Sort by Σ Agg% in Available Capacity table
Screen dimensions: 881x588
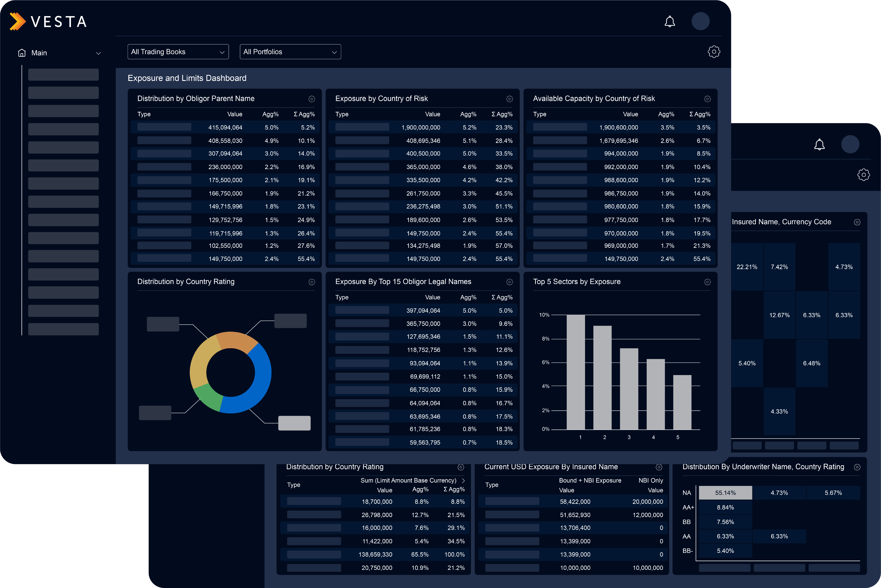coord(700,114)
